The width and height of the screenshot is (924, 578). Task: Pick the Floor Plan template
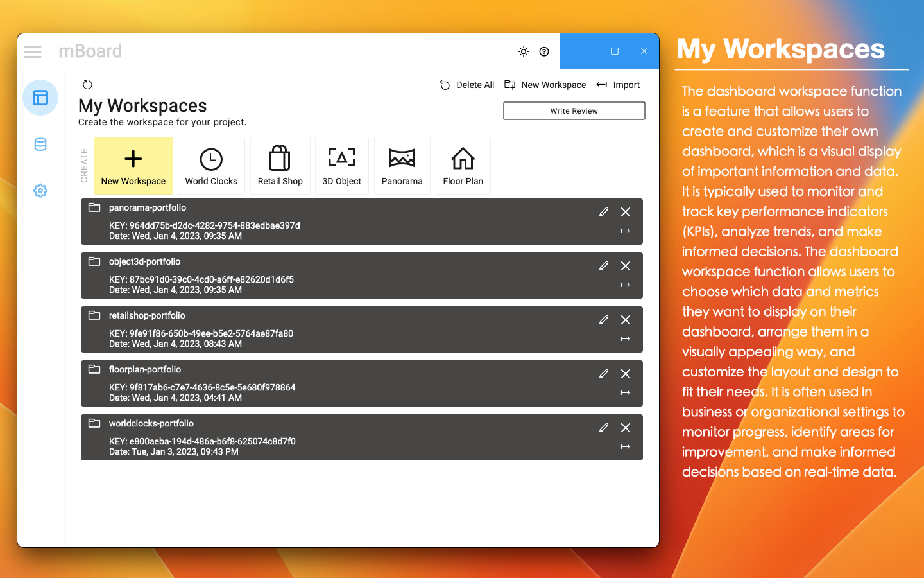[463, 166]
